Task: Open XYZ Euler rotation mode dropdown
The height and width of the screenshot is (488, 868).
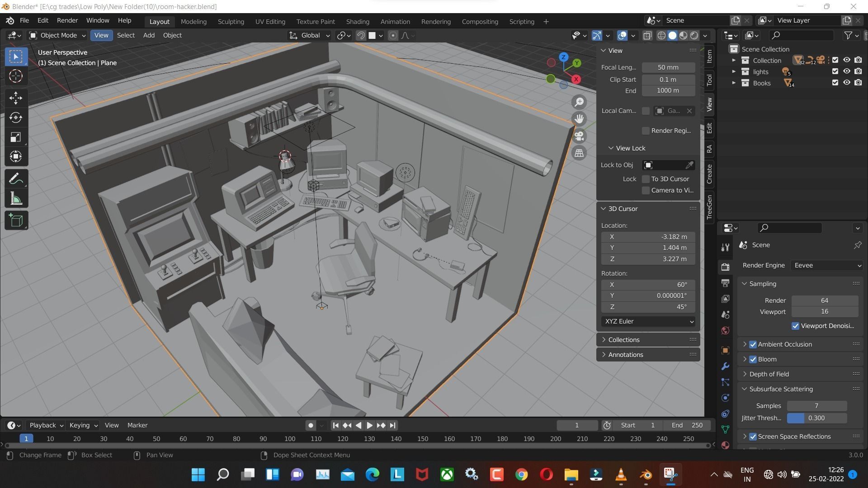Action: click(648, 321)
